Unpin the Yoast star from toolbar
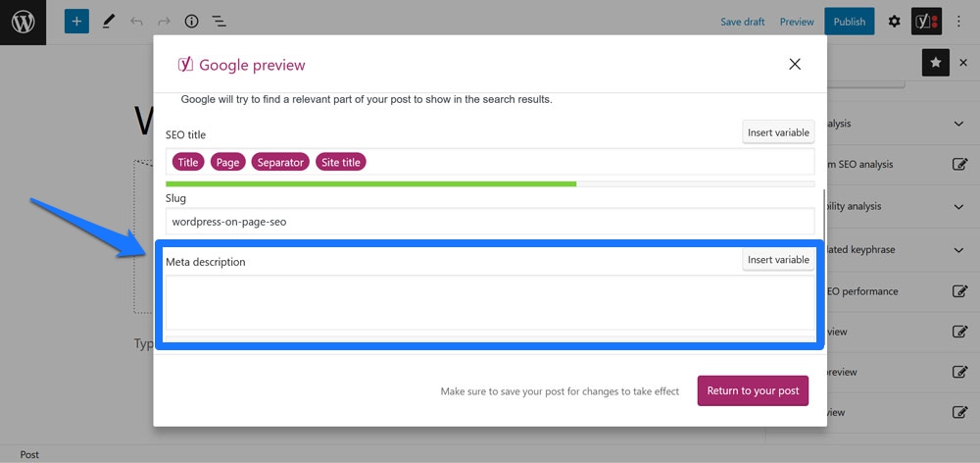Screen dimensions: 980x463 [x=936, y=63]
